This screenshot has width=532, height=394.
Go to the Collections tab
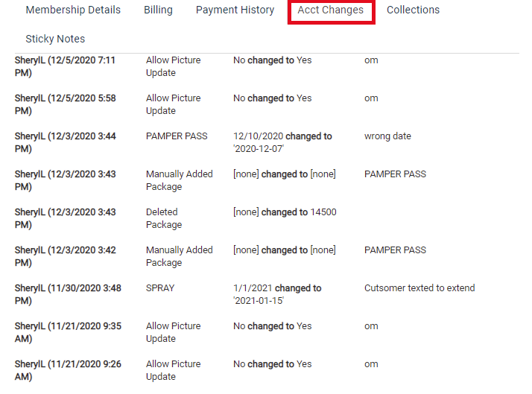(413, 10)
